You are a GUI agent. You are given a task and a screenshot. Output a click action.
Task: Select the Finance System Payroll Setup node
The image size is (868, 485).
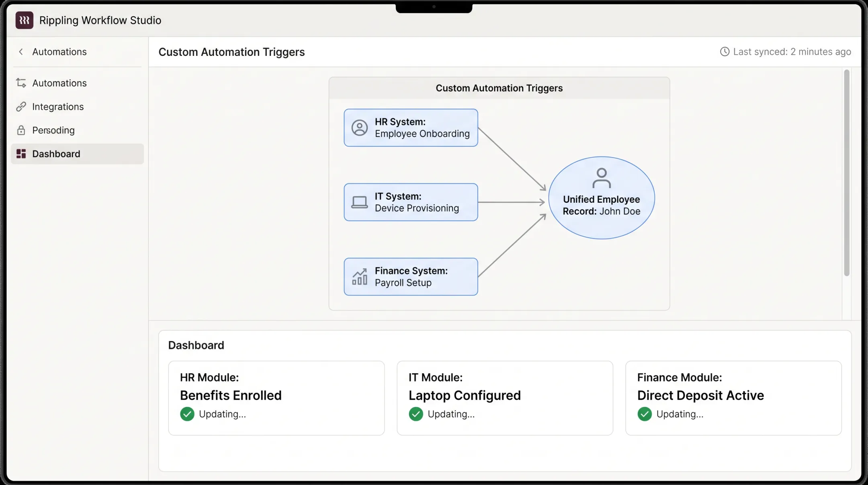pos(411,277)
